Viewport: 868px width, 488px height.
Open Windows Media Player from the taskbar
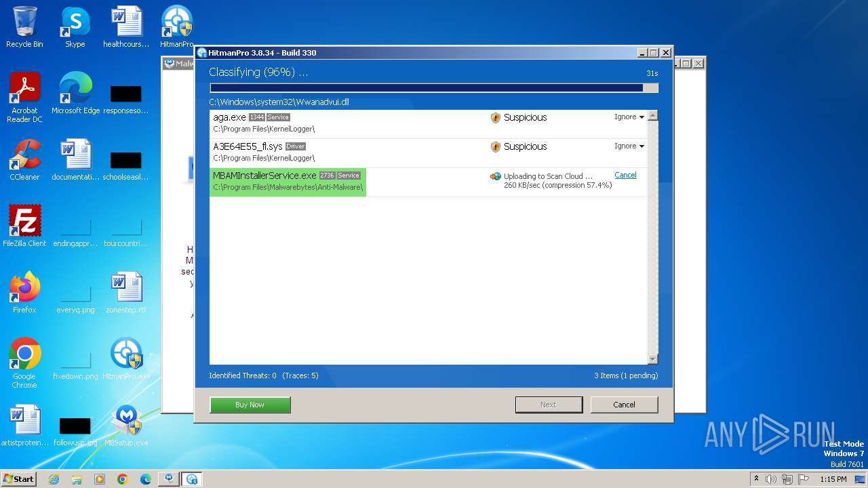point(100,479)
